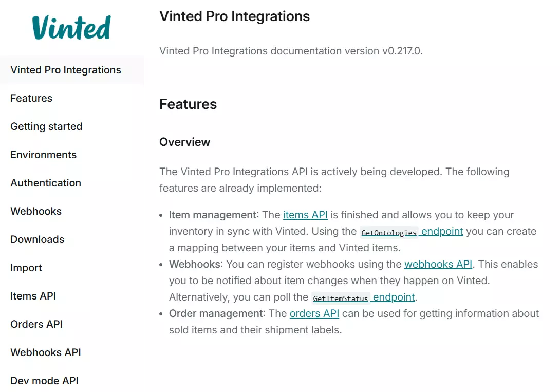Open the Dev mode API page
Screen dimensions: 560x392
coord(44,381)
